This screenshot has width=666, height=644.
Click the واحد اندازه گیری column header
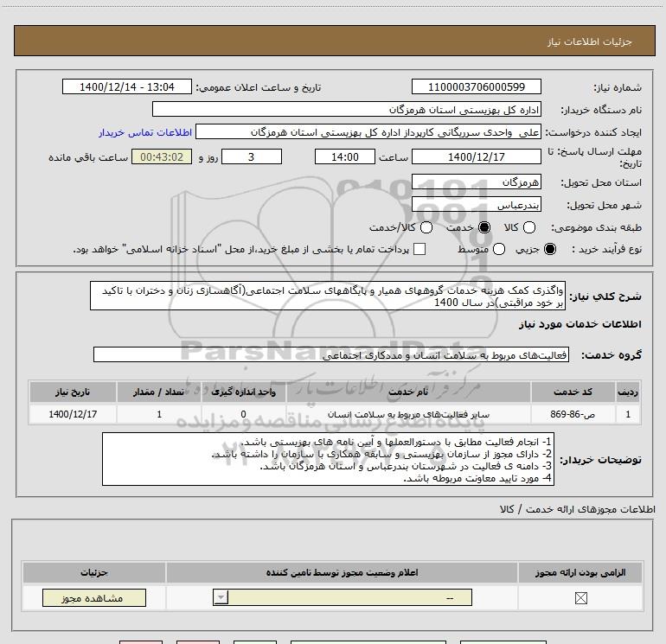point(243,392)
